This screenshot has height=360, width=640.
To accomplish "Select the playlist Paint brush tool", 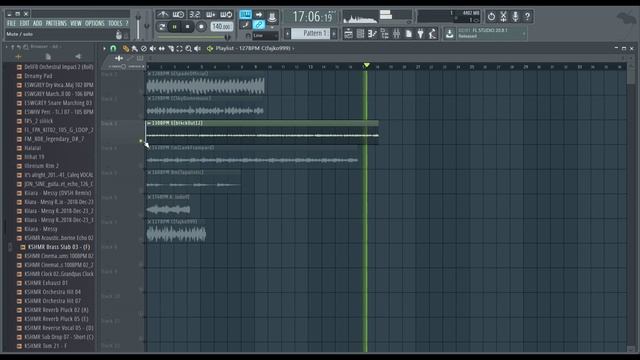I will 135,49.
